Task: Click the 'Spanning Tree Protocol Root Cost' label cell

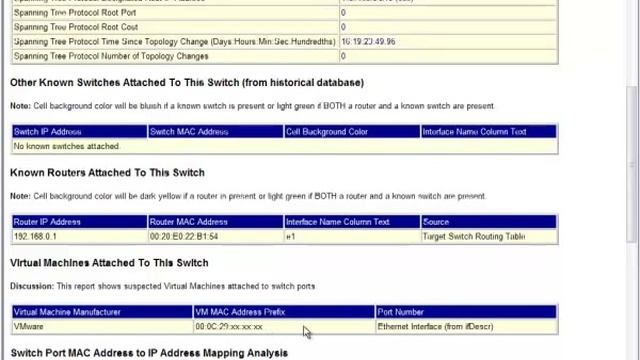Action: [x=176, y=27]
